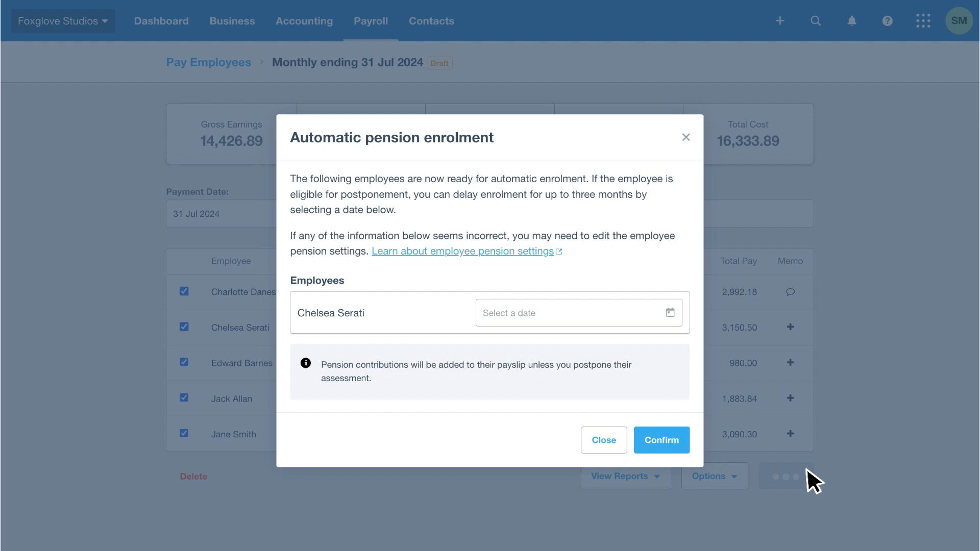This screenshot has width=980, height=551.
Task: Open the calendar picker for postponement date
Action: coord(670,312)
